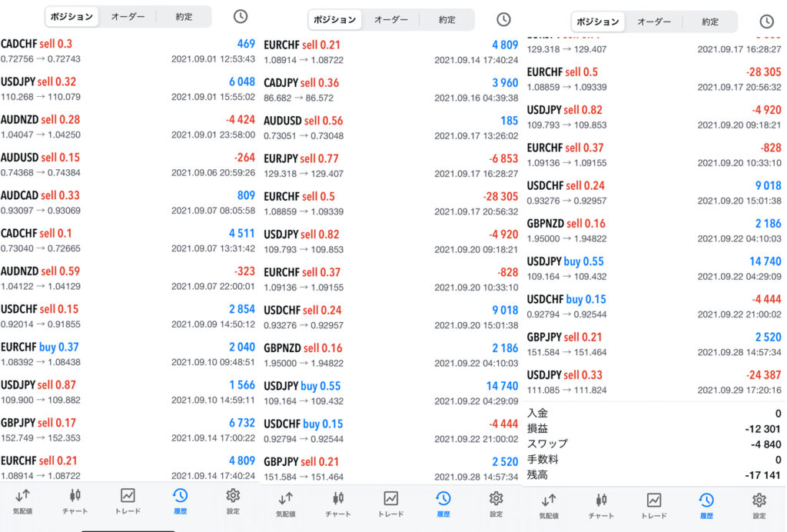Image resolution: width=787 pixels, height=532 pixels.
Task: Switch to 約定 tab in left screen
Action: (184, 16)
